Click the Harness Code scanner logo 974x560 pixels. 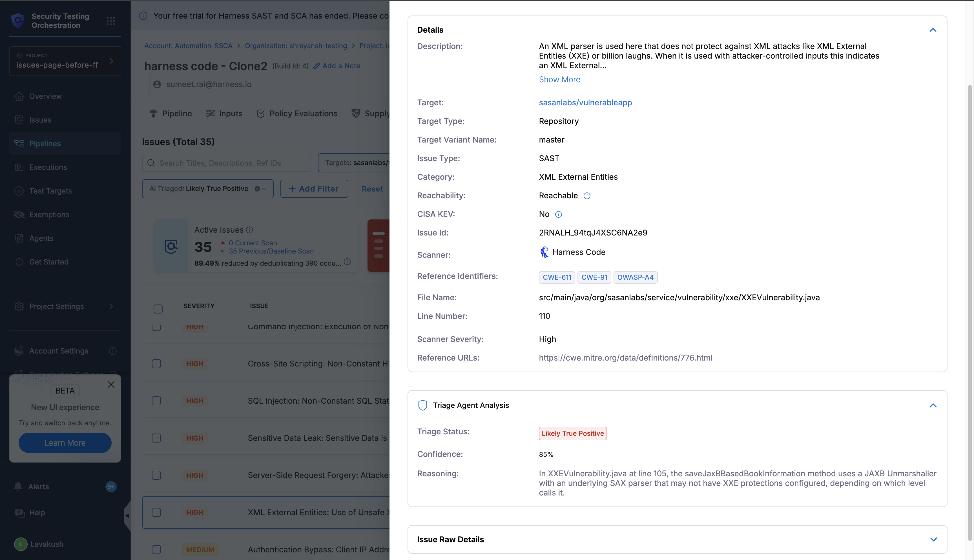pyautogui.click(x=544, y=252)
